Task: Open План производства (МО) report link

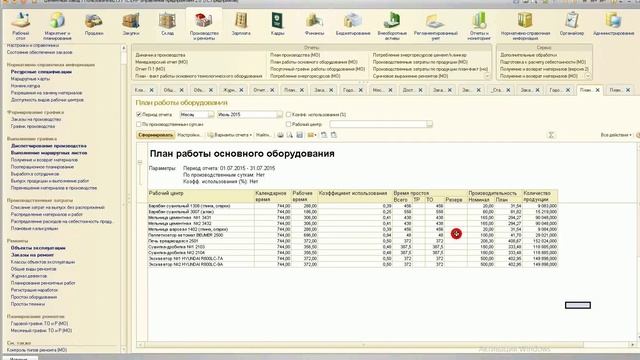Action: (x=295, y=55)
